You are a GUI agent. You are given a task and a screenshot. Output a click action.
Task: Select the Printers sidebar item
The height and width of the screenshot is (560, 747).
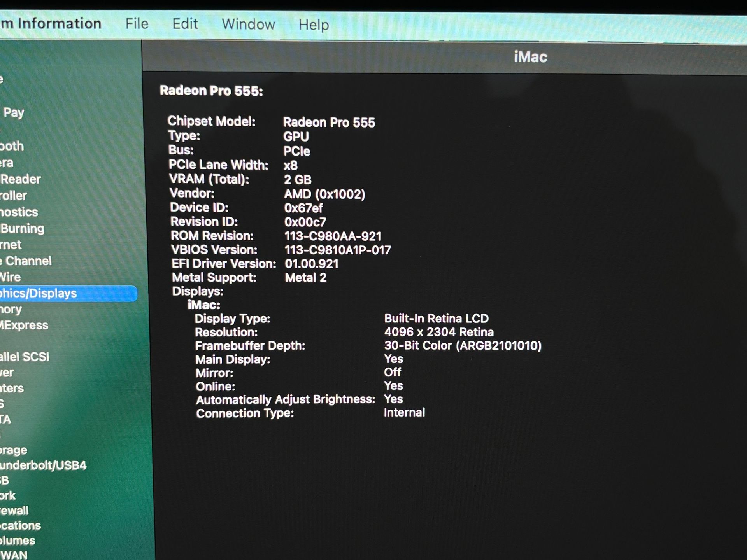12,388
